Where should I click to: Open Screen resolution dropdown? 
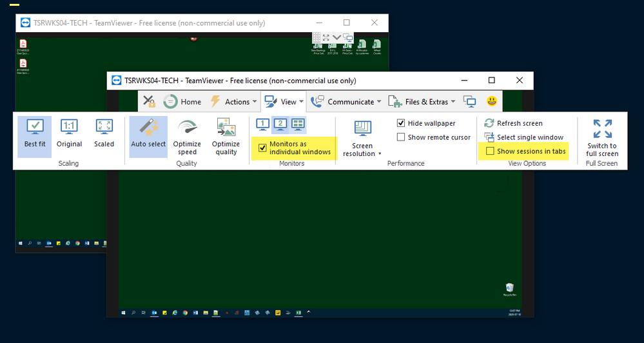pyautogui.click(x=362, y=139)
